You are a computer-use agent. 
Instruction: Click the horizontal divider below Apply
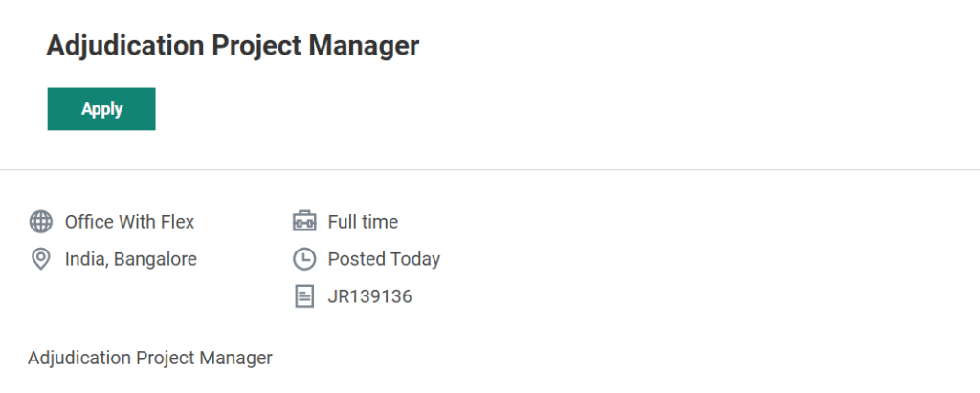[x=490, y=170]
